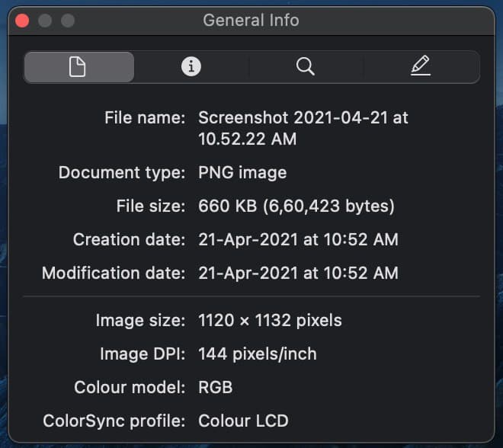Click the Colour LCD profile value

point(243,421)
